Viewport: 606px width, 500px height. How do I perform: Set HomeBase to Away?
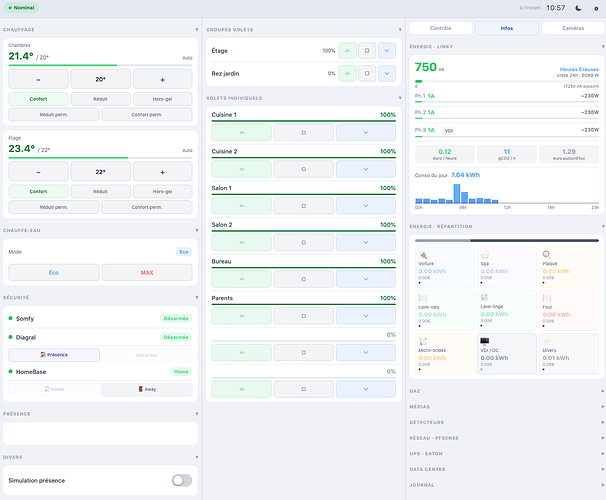point(147,389)
